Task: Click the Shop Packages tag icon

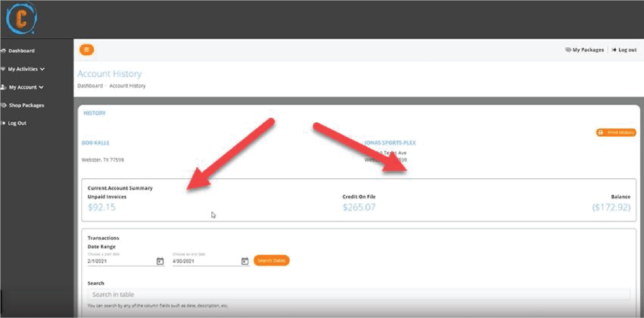Action: tap(3, 105)
